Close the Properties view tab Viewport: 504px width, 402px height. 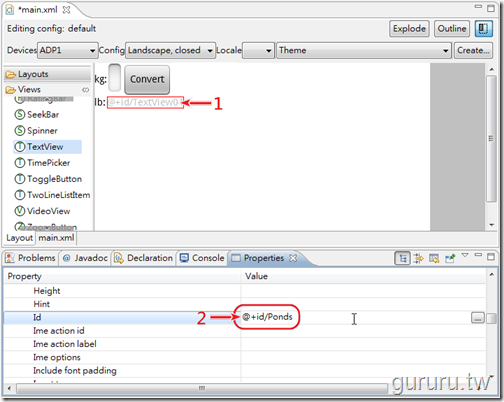click(293, 258)
